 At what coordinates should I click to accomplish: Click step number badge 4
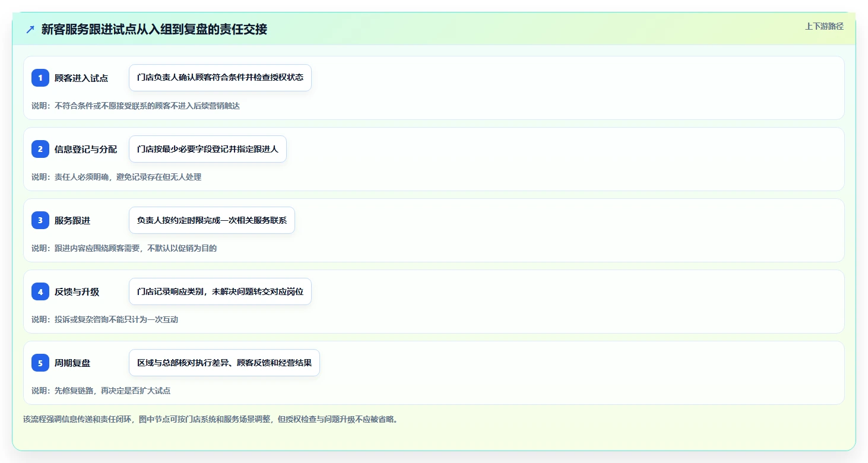40,291
